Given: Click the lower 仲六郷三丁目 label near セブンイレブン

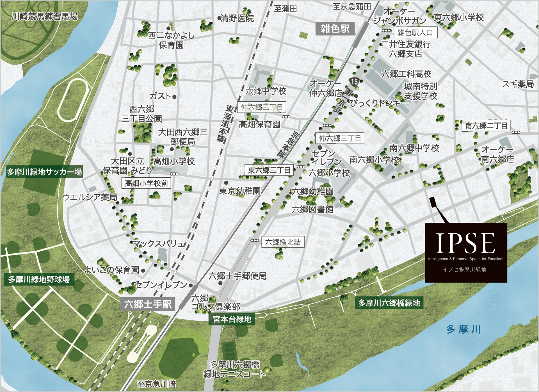Looking at the screenshot, I should (x=340, y=138).
